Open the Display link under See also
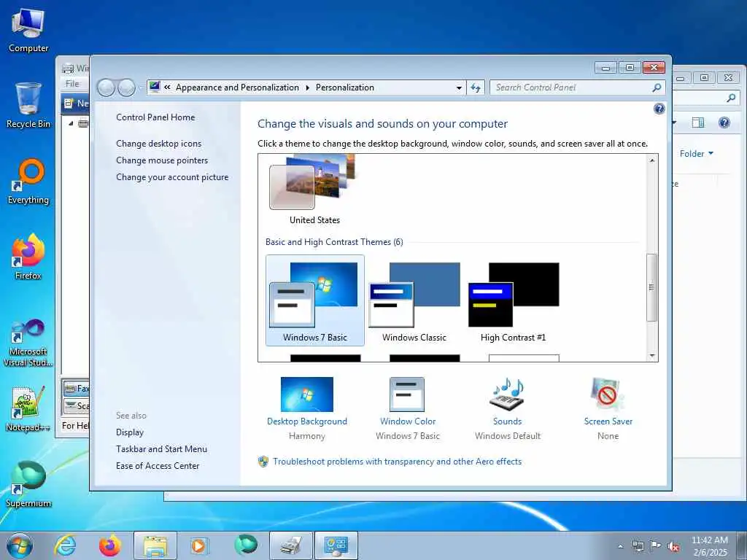The height and width of the screenshot is (560, 747). (130, 432)
